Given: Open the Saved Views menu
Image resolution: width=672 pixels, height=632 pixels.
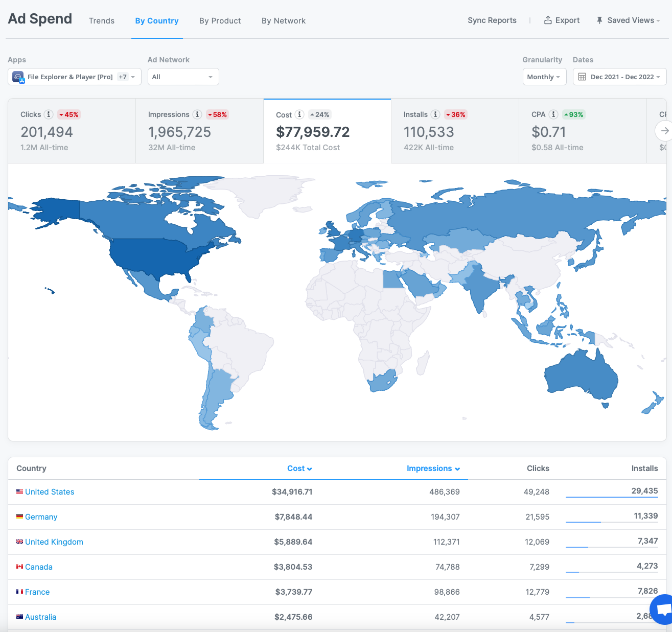Looking at the screenshot, I should (x=628, y=20).
